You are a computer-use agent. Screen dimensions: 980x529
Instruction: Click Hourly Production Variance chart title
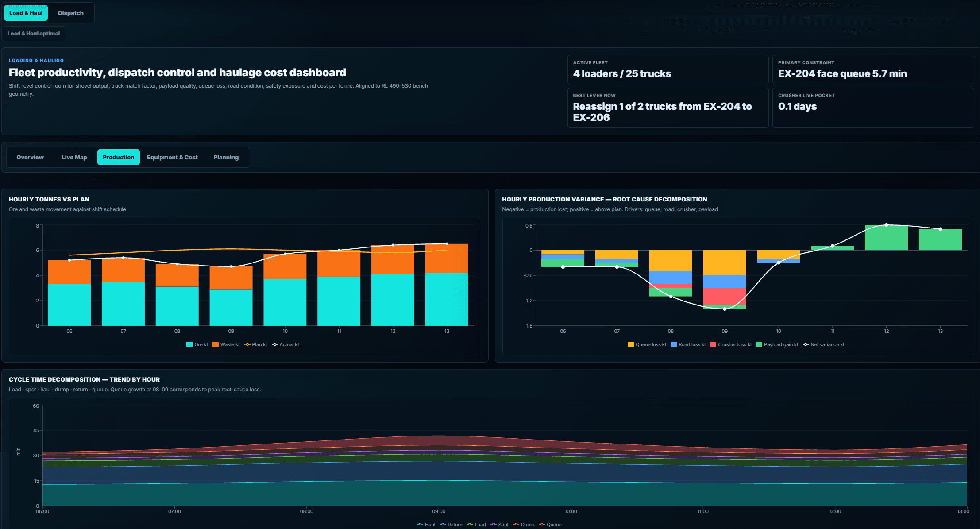(605, 199)
